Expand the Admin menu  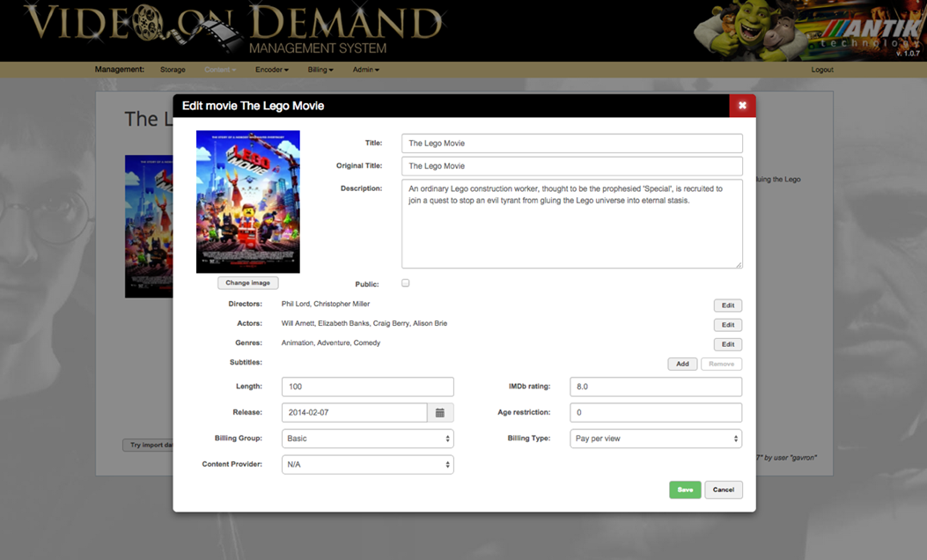[366, 70]
